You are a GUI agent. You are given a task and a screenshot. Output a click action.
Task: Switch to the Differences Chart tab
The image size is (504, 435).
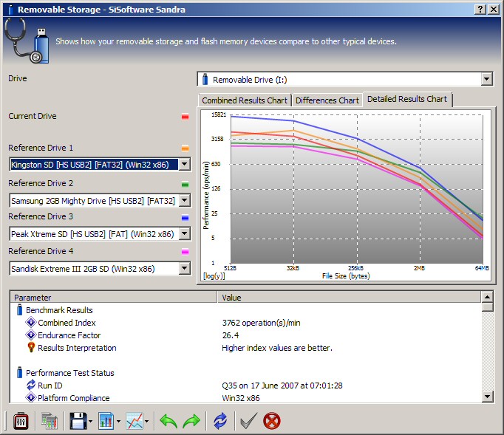point(327,100)
